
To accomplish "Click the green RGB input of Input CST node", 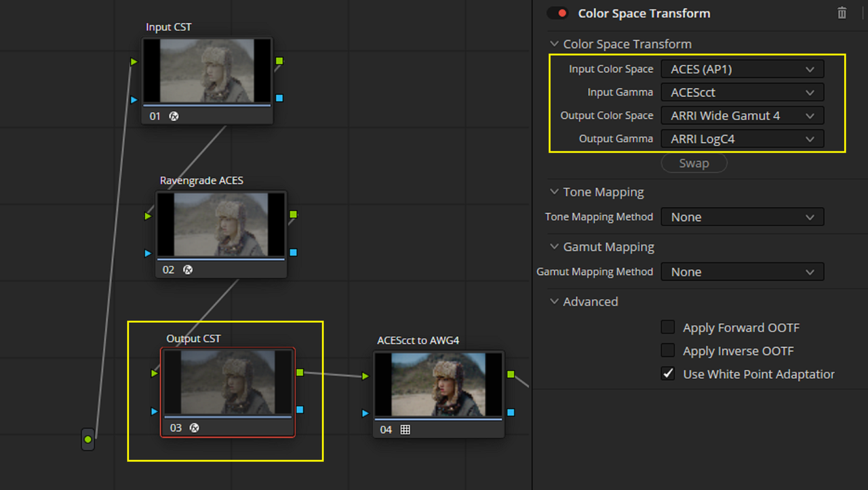I will [x=134, y=62].
